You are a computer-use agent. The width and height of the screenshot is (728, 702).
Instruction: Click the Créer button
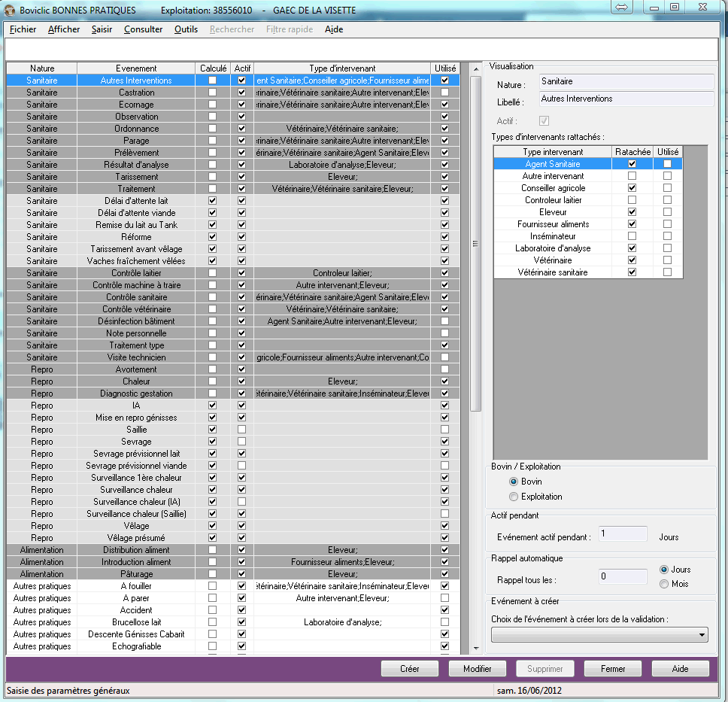click(409, 669)
